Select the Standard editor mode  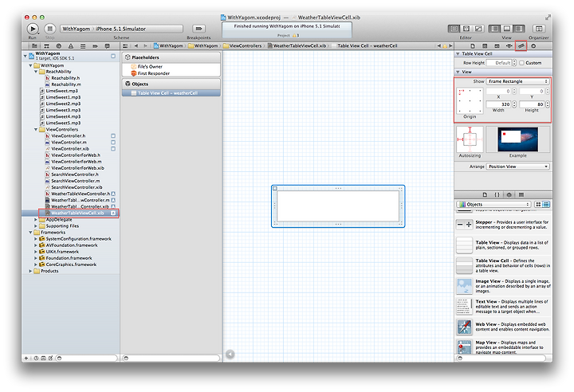click(x=454, y=29)
